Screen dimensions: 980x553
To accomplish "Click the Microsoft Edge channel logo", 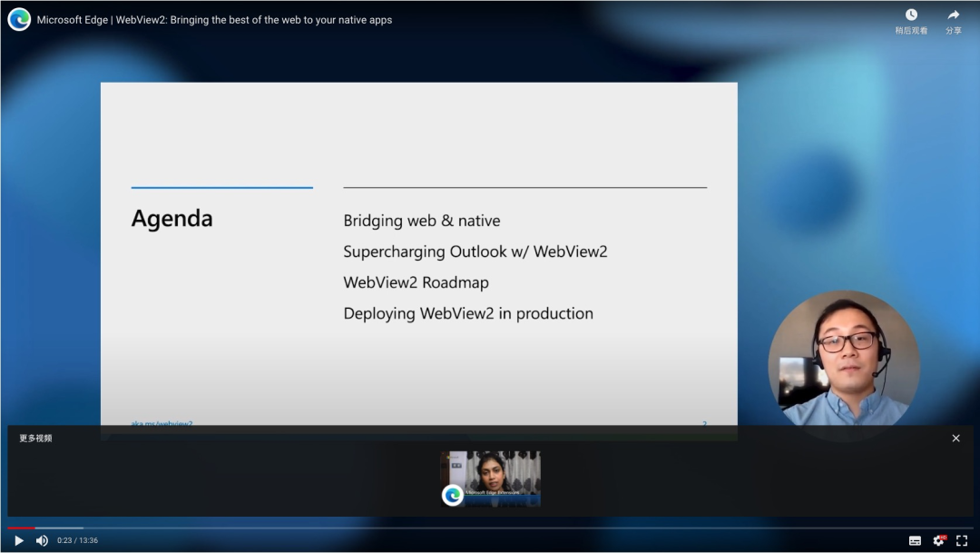I will pyautogui.click(x=19, y=19).
